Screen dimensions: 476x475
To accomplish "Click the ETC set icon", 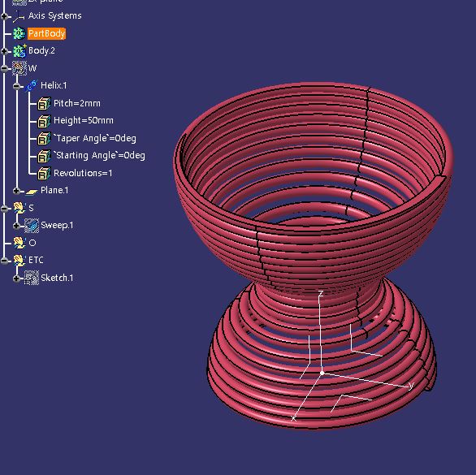I will 19,261.
